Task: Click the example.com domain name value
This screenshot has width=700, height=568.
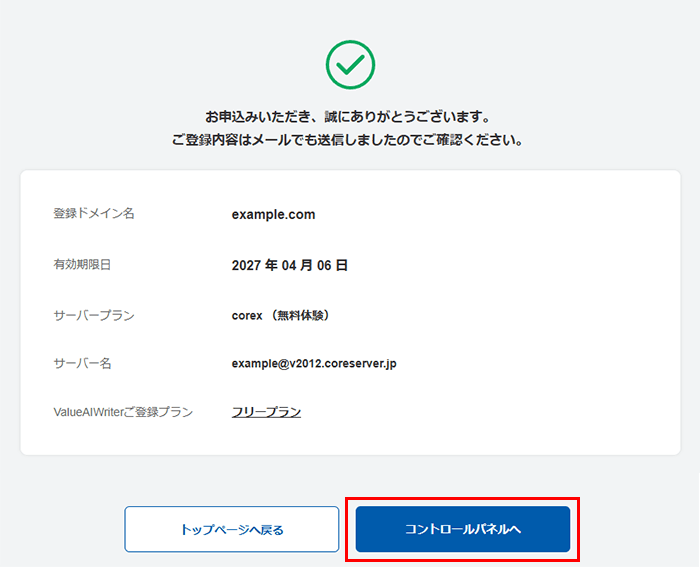Action: 273,214
